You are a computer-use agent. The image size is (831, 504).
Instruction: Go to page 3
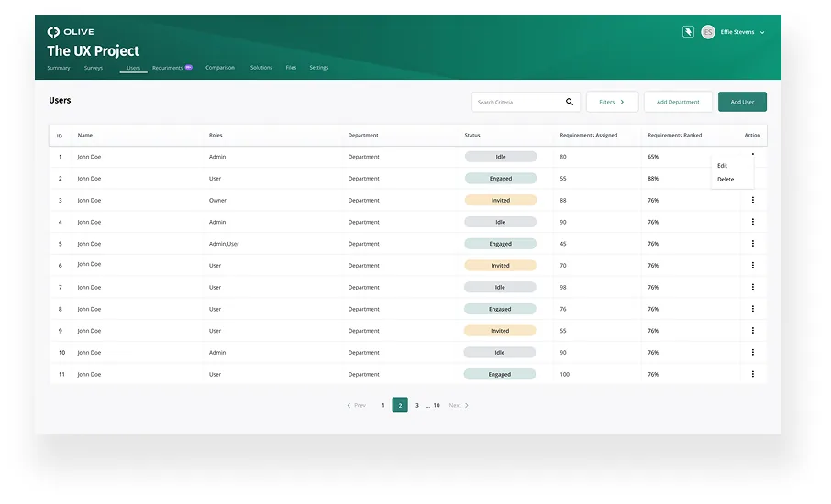point(417,406)
